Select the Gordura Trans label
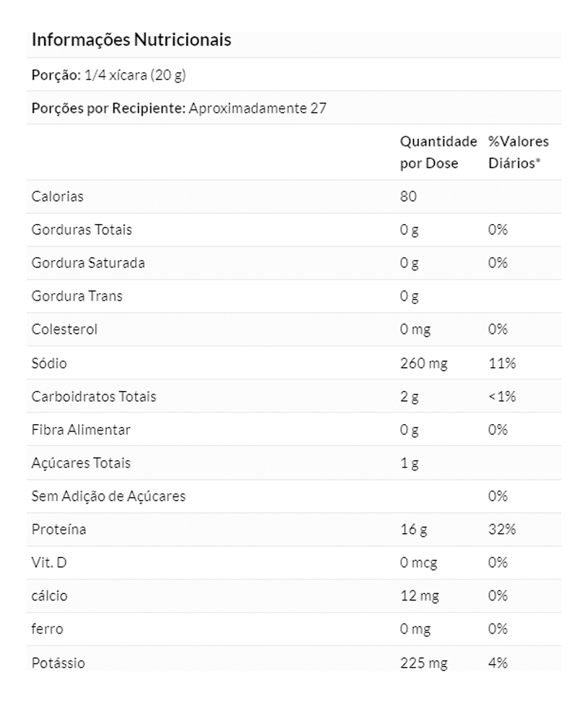 pyautogui.click(x=77, y=296)
